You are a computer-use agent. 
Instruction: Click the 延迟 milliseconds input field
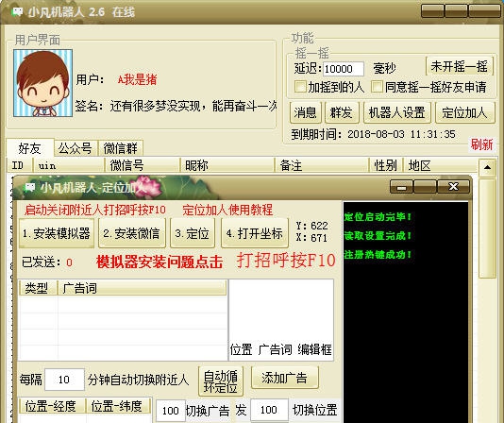point(343,69)
